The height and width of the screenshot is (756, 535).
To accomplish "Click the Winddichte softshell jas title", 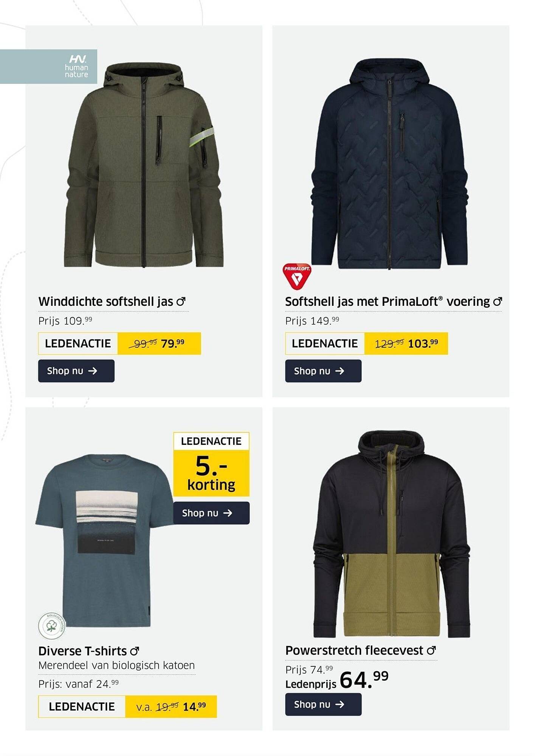I will click(106, 302).
